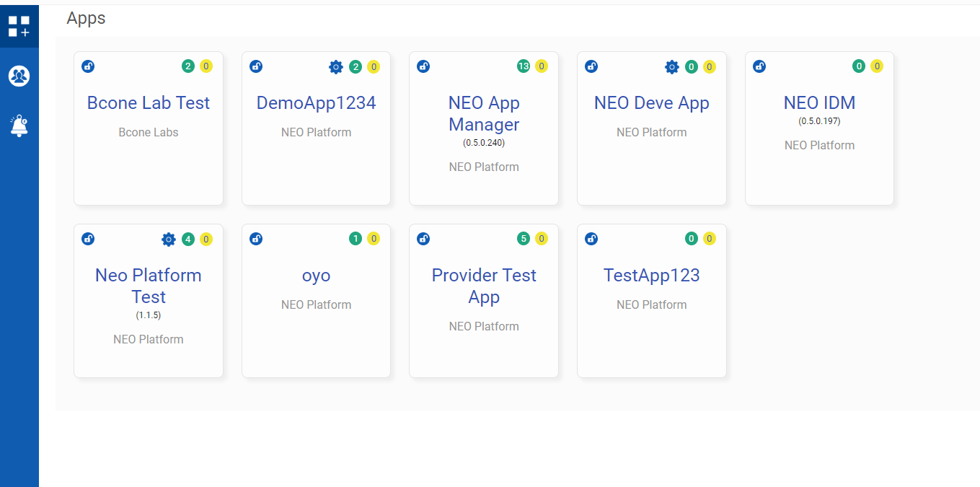Screen dimensions: 980x487
Task: Click yellow badge 0 on Provider Test App
Action: 542,239
